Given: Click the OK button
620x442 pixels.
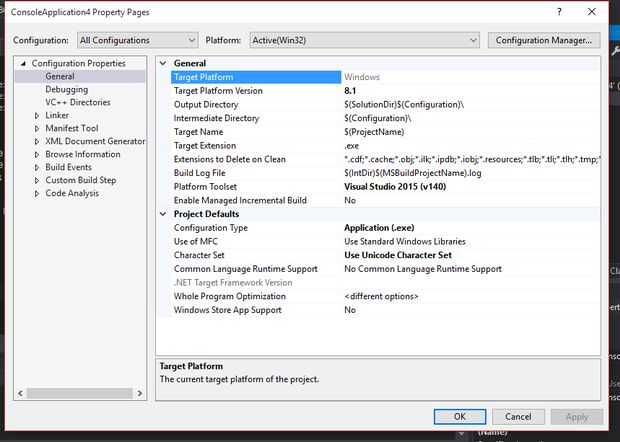Looking at the screenshot, I should 460,417.
